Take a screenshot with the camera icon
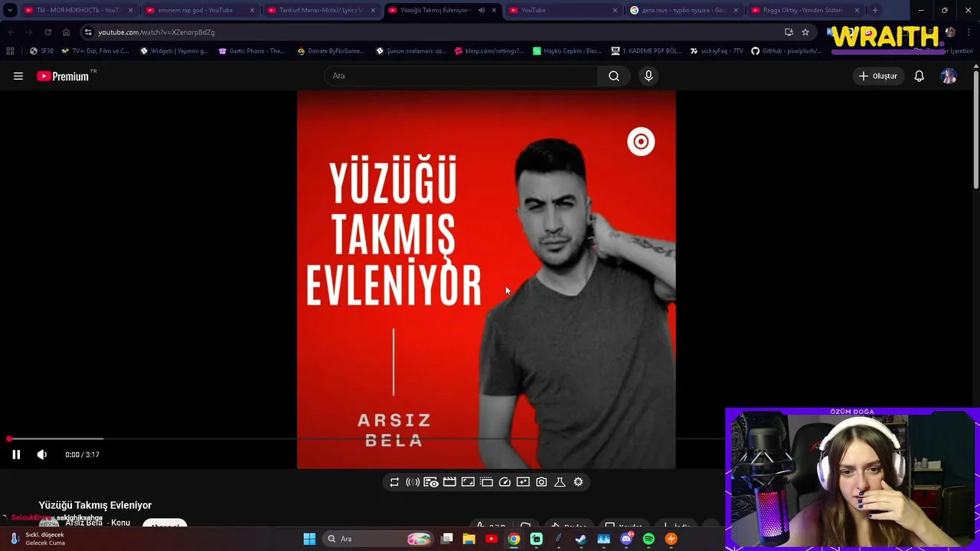 541,482
